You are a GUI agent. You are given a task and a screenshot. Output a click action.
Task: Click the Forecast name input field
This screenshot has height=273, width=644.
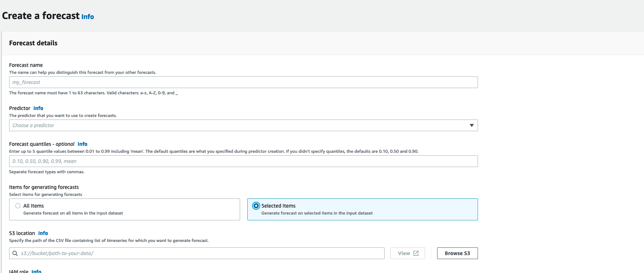pos(243,82)
